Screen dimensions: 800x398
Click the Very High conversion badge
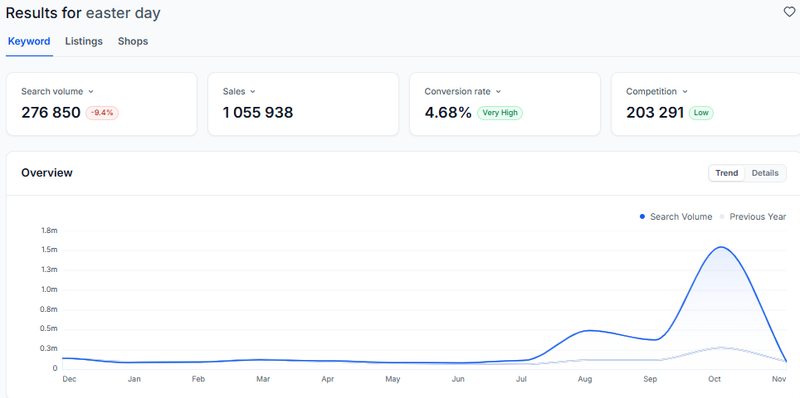pyautogui.click(x=500, y=113)
